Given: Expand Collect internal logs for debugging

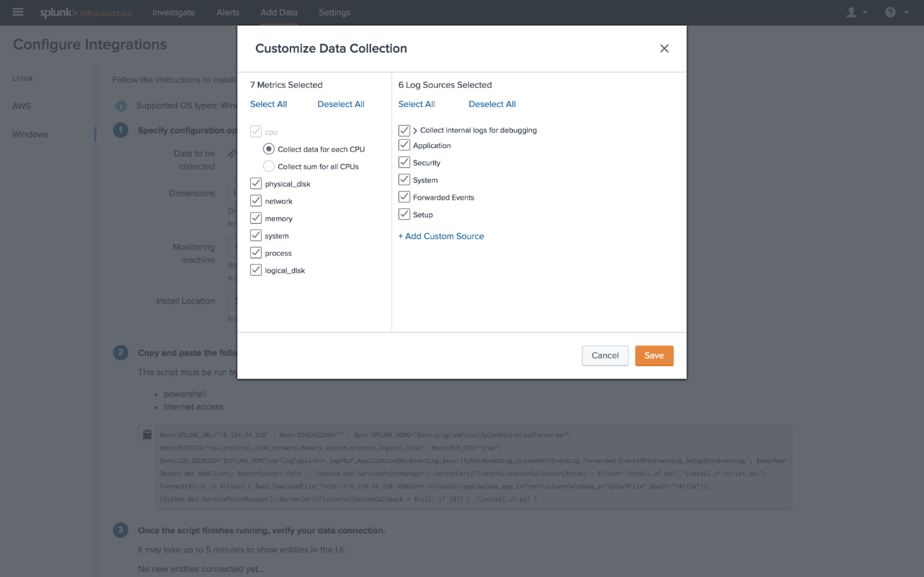Looking at the screenshot, I should coord(414,130).
